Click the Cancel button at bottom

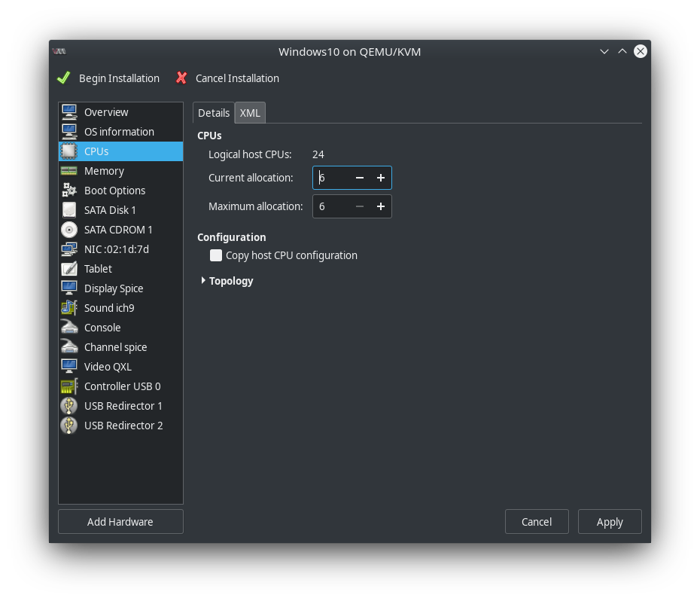point(537,521)
